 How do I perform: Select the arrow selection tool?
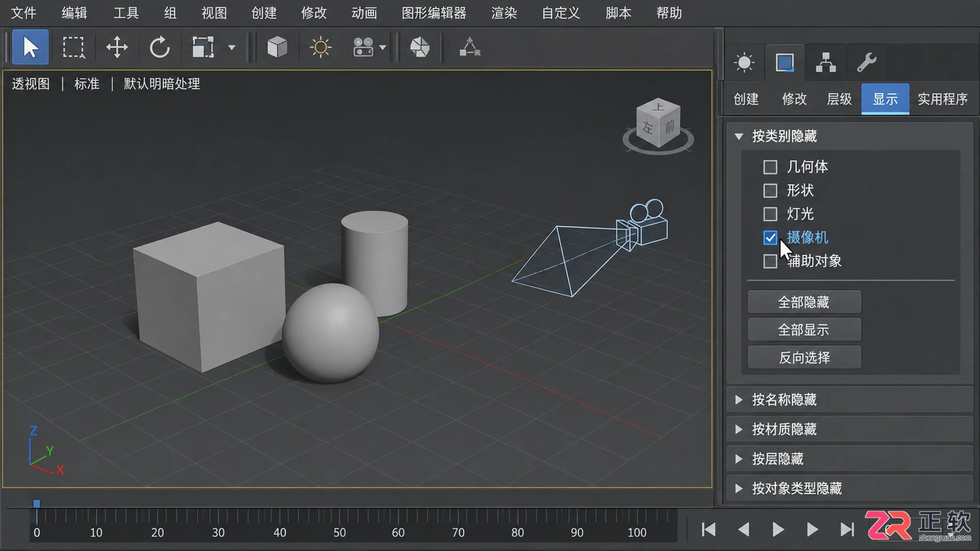[x=31, y=47]
